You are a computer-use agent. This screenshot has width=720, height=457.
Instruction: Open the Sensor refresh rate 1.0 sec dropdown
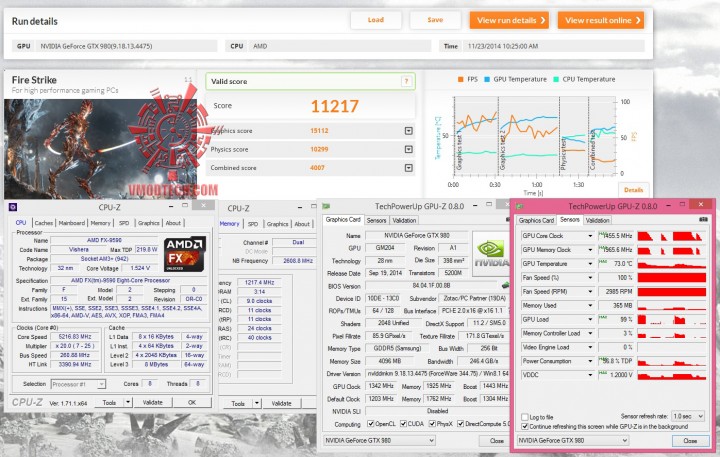pyautogui.click(x=687, y=416)
